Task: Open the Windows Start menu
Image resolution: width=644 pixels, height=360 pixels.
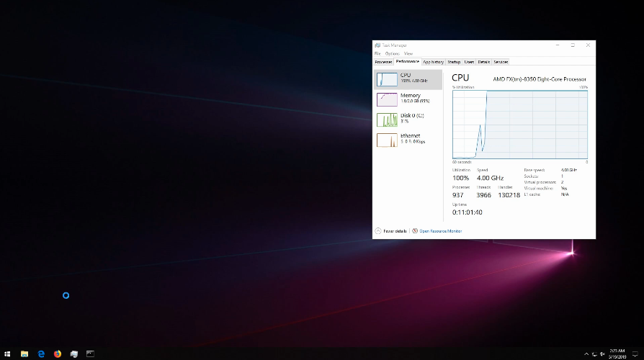Action: tap(7, 354)
